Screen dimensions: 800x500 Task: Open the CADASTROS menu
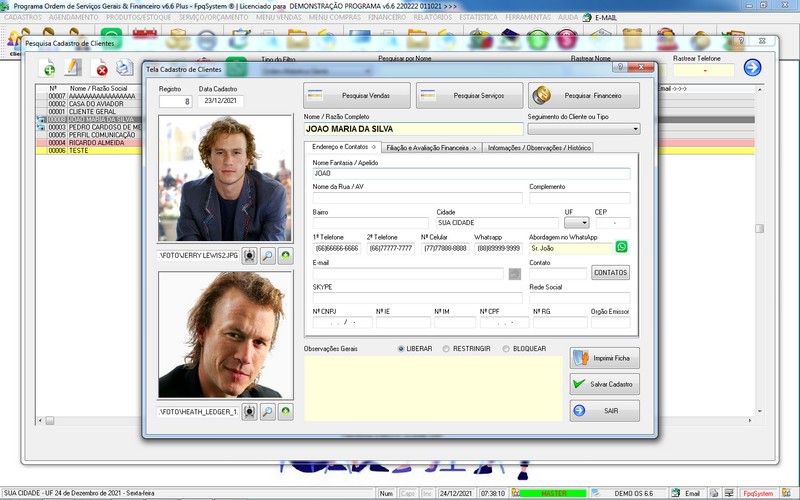tap(23, 17)
